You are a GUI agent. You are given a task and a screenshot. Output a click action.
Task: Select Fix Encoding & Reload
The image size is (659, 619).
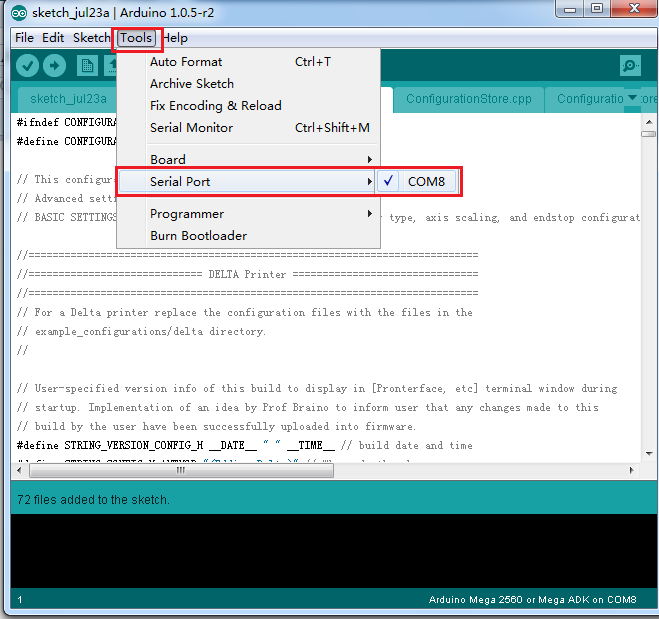pyautogui.click(x=248, y=105)
